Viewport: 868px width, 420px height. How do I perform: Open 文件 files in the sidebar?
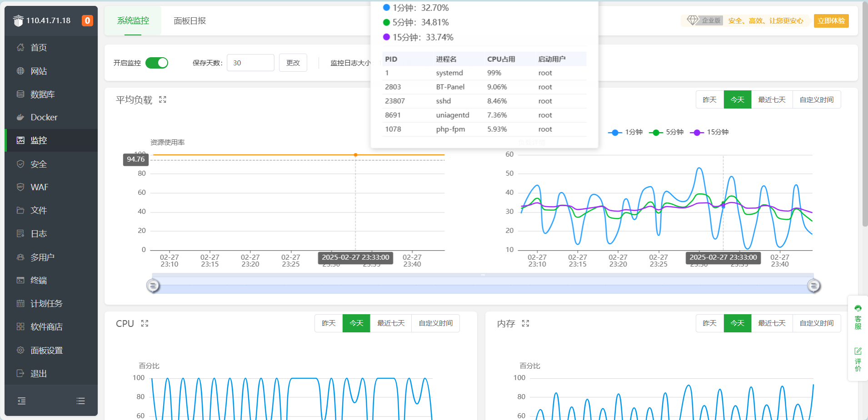point(51,210)
